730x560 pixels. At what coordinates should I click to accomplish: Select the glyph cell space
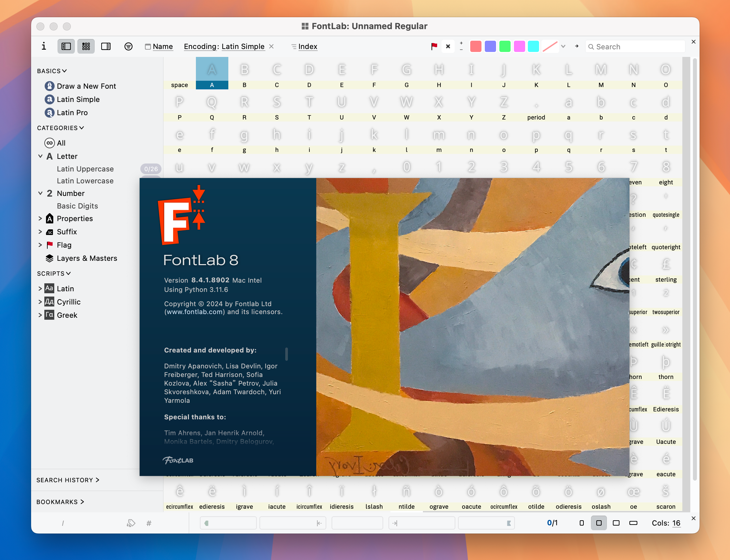coord(180,73)
